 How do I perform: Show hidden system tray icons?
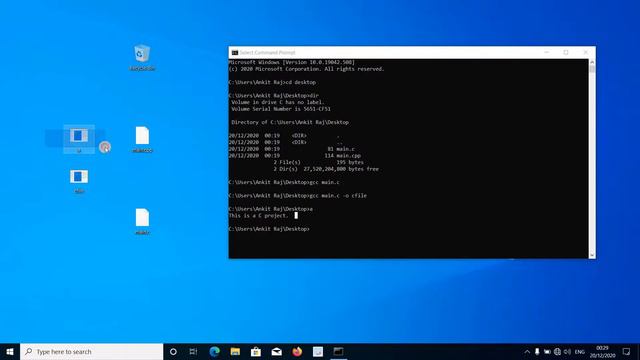[527, 351]
